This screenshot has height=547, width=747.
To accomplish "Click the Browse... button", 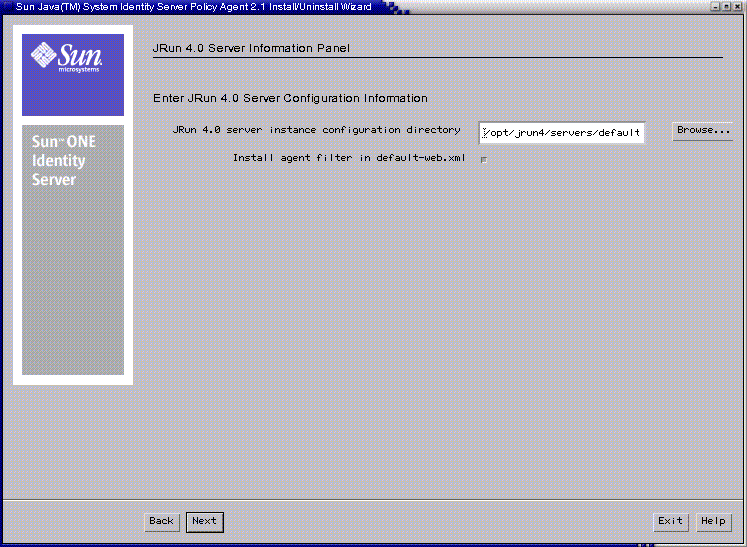I will (703, 131).
